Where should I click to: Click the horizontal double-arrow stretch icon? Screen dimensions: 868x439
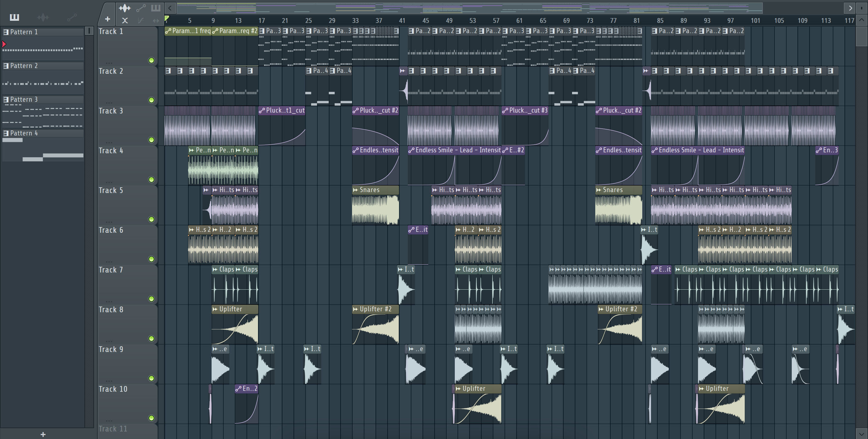click(156, 20)
